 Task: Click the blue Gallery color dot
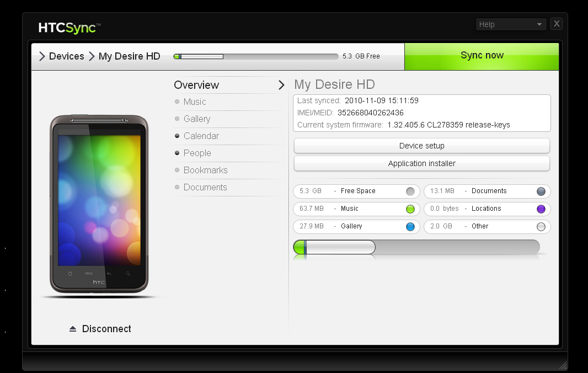click(x=410, y=227)
